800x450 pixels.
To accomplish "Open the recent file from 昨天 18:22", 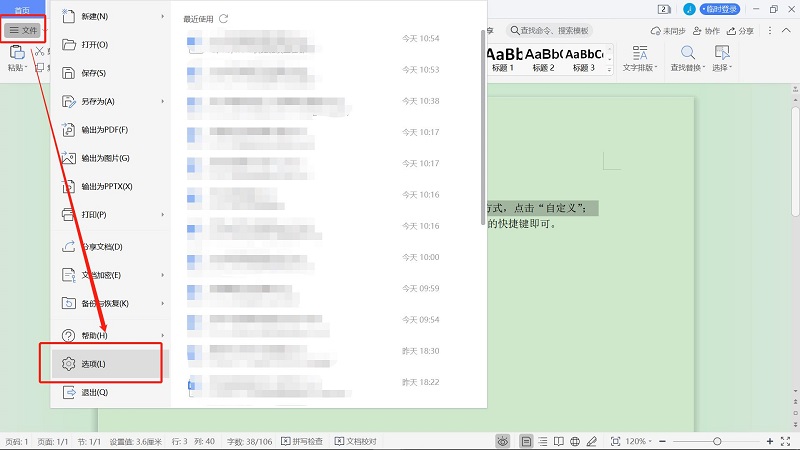I will click(314, 386).
